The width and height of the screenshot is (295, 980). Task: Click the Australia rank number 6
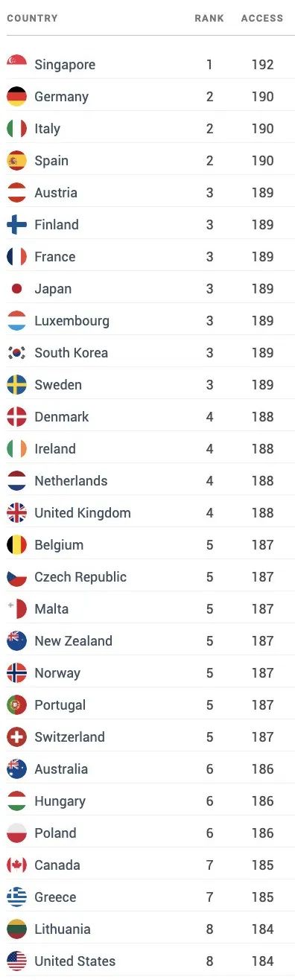coord(209,769)
